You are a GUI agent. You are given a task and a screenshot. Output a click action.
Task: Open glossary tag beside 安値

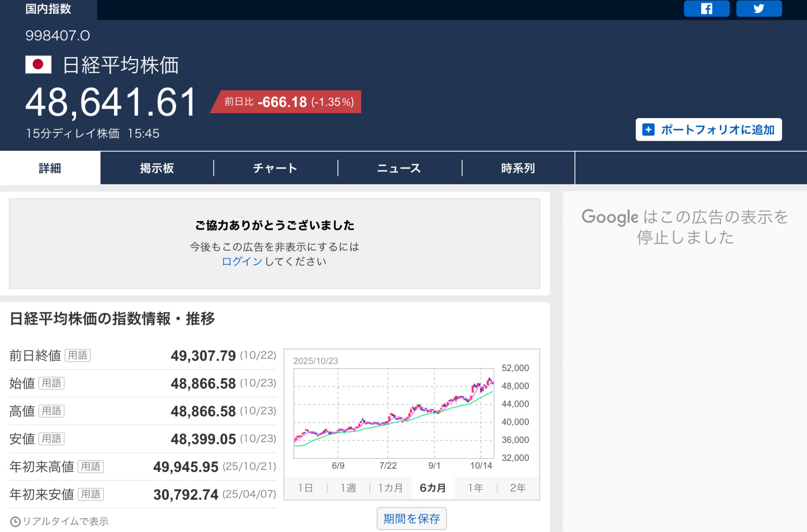point(51,439)
